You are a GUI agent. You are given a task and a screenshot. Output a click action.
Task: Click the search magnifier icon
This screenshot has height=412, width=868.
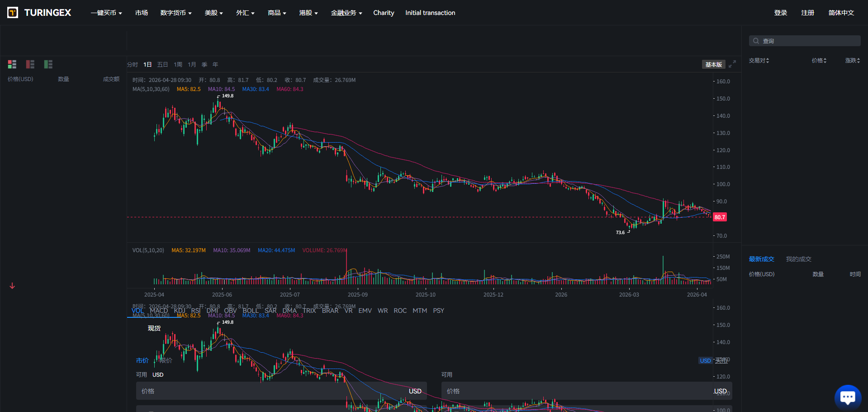click(756, 41)
